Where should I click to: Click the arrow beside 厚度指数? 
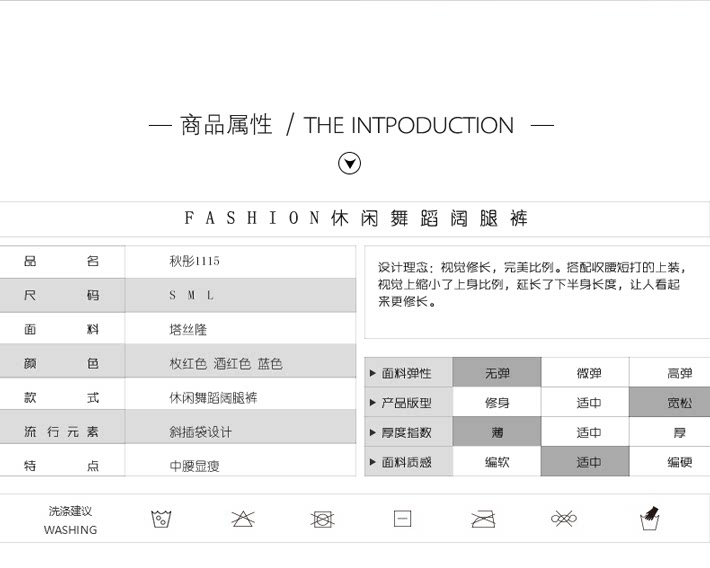click(x=373, y=434)
